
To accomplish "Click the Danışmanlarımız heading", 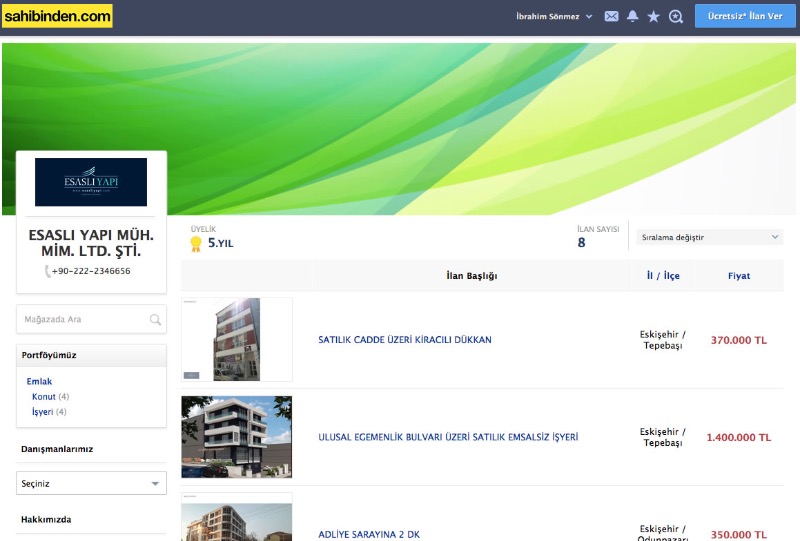I will click(x=57, y=449).
